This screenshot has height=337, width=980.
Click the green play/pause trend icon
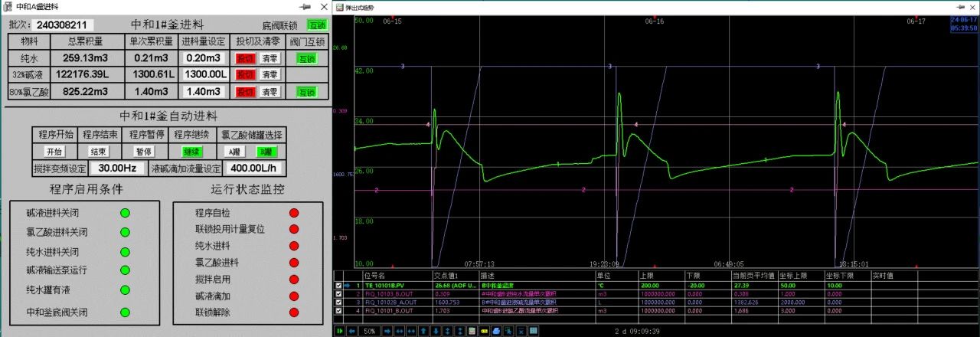(340, 331)
